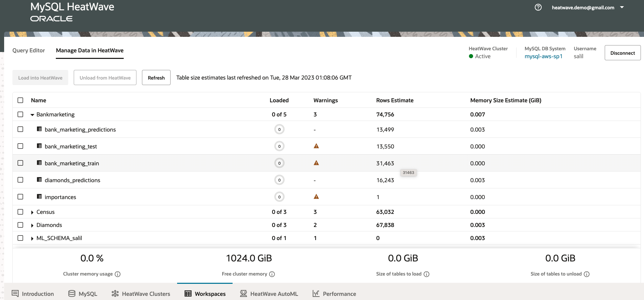The image size is (644, 300).
Task: Open the HeatWave Clusters bottom tab
Action: tap(141, 294)
